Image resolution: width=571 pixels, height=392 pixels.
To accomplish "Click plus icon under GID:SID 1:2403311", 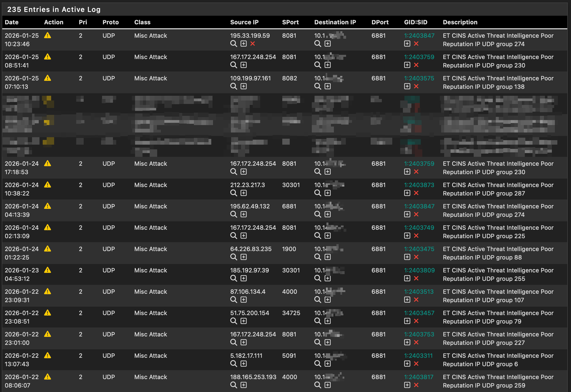I will tap(407, 364).
